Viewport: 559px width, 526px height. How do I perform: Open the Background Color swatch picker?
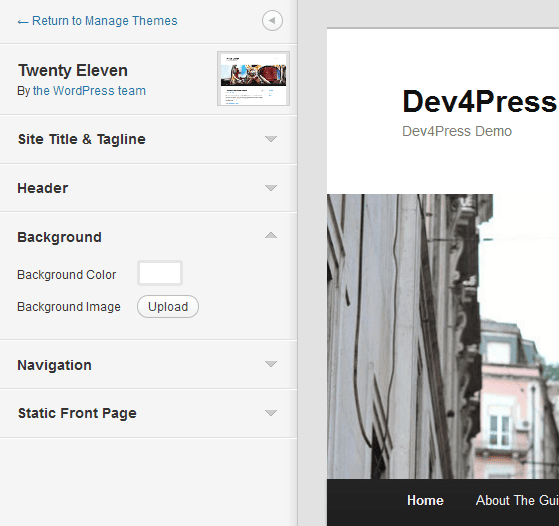pyautogui.click(x=160, y=273)
